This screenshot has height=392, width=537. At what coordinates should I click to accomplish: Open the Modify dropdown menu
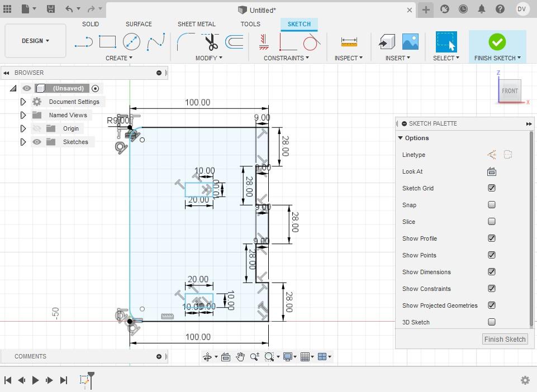click(x=209, y=58)
